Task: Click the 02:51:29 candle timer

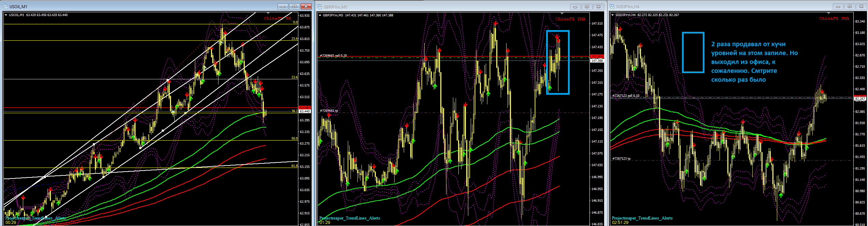Action: [x=620, y=223]
